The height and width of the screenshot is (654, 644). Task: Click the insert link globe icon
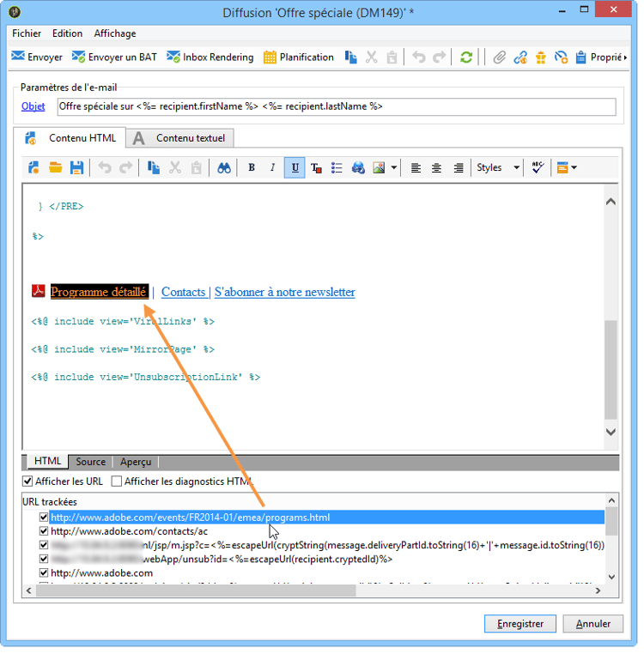(x=358, y=167)
